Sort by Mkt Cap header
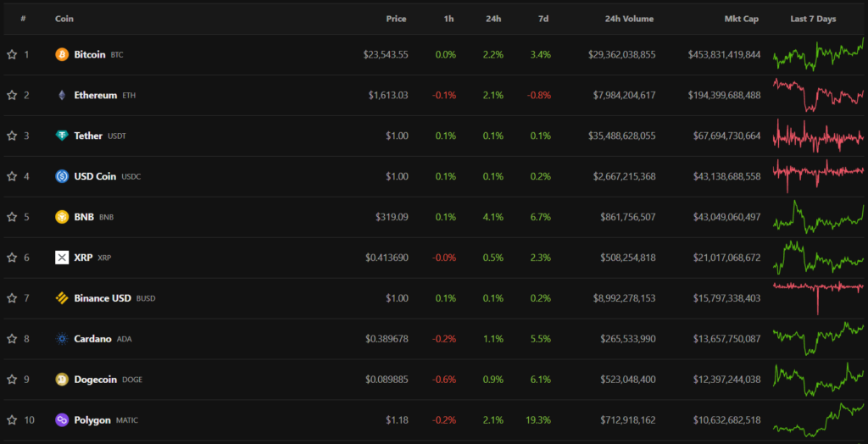The height and width of the screenshot is (444, 868). (742, 19)
